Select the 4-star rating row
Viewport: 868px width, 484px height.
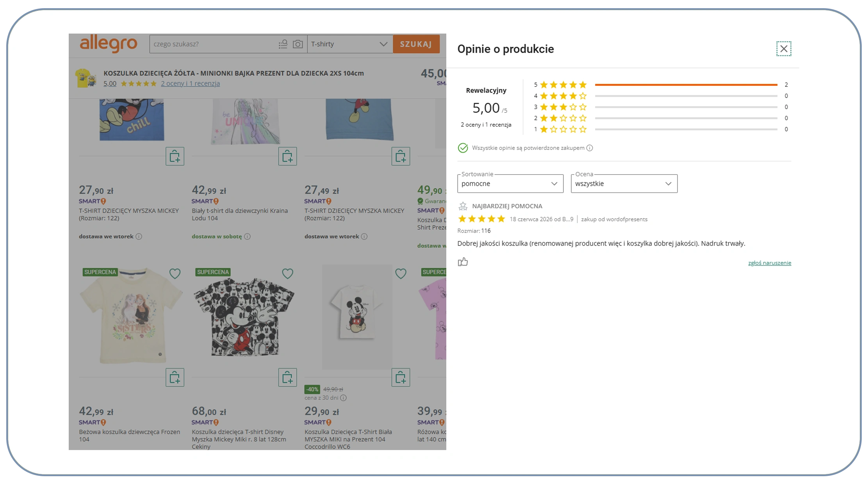coord(661,96)
